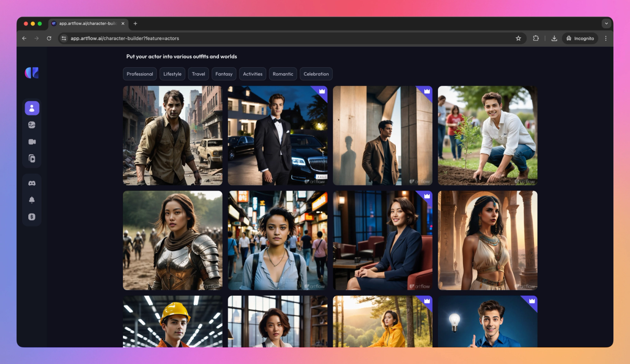The image size is (630, 364).
Task: Open the post-apocalyptic survivor man image
Action: [x=173, y=136]
